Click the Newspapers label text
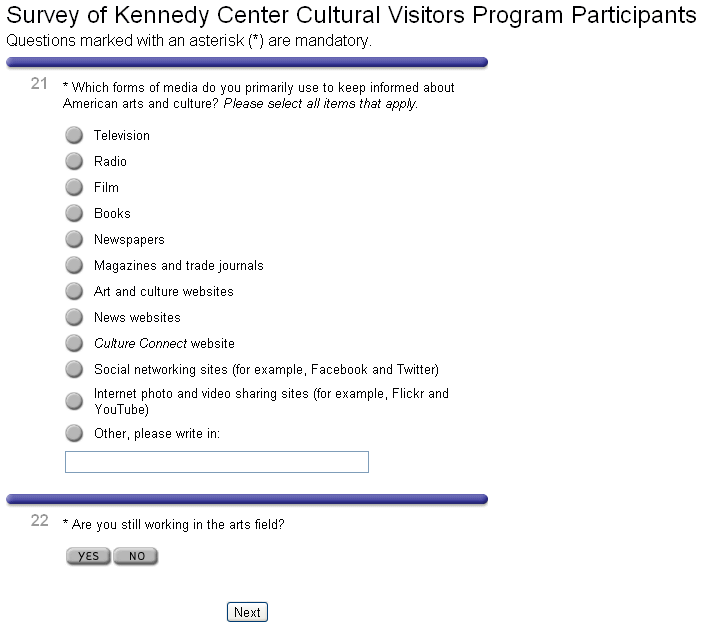Screen dimensions: 701x622 point(129,239)
